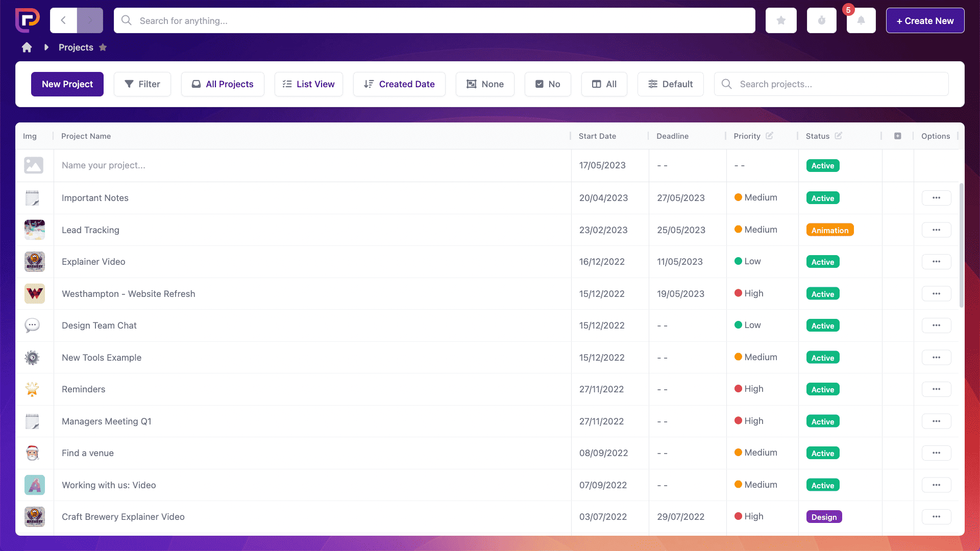Edit Priority column pencil icon

tap(769, 136)
